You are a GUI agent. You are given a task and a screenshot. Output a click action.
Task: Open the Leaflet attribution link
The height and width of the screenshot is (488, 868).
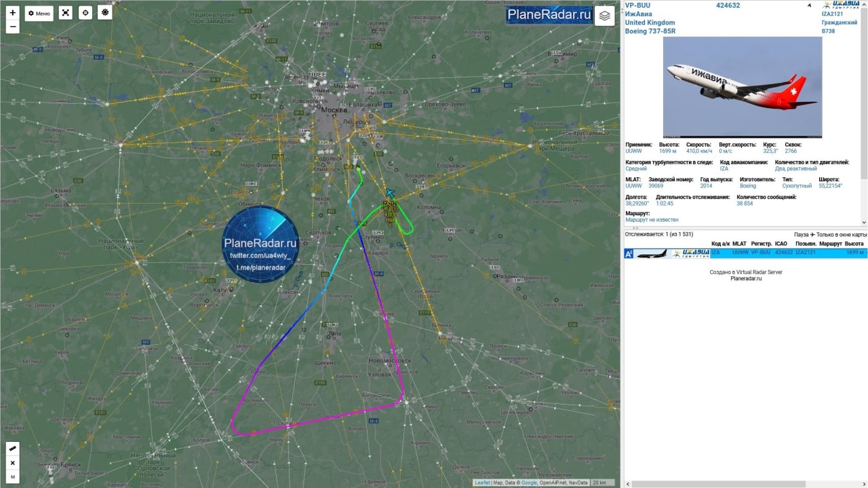click(482, 483)
